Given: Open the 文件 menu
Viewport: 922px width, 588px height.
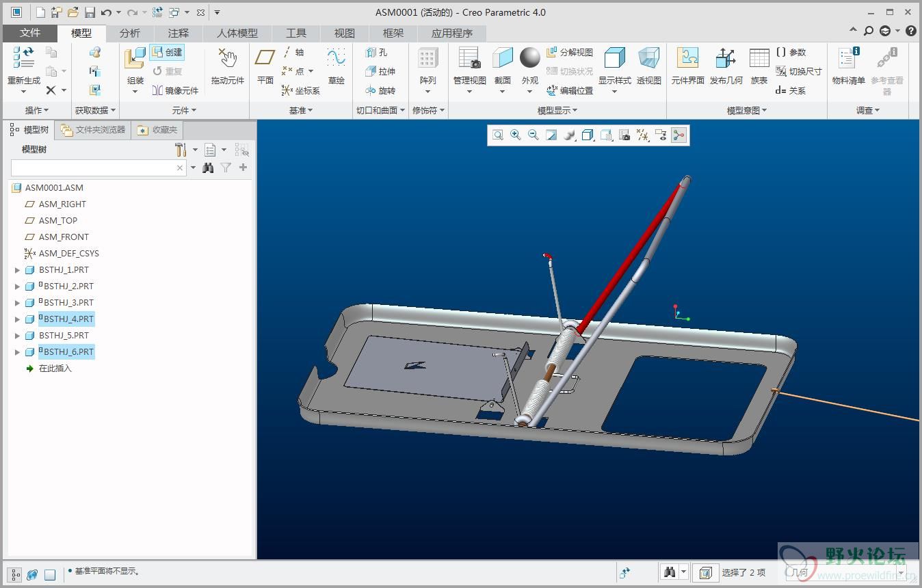Looking at the screenshot, I should point(30,33).
